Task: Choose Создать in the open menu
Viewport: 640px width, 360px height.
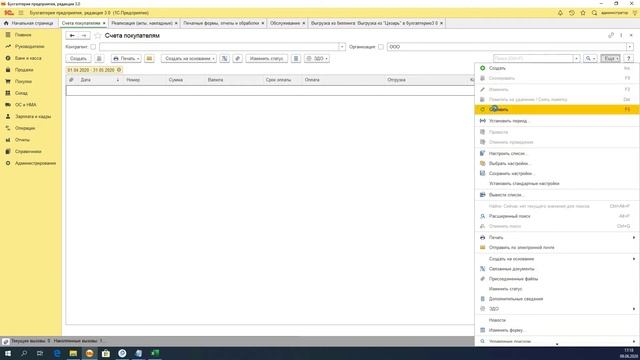Action: click(557, 68)
